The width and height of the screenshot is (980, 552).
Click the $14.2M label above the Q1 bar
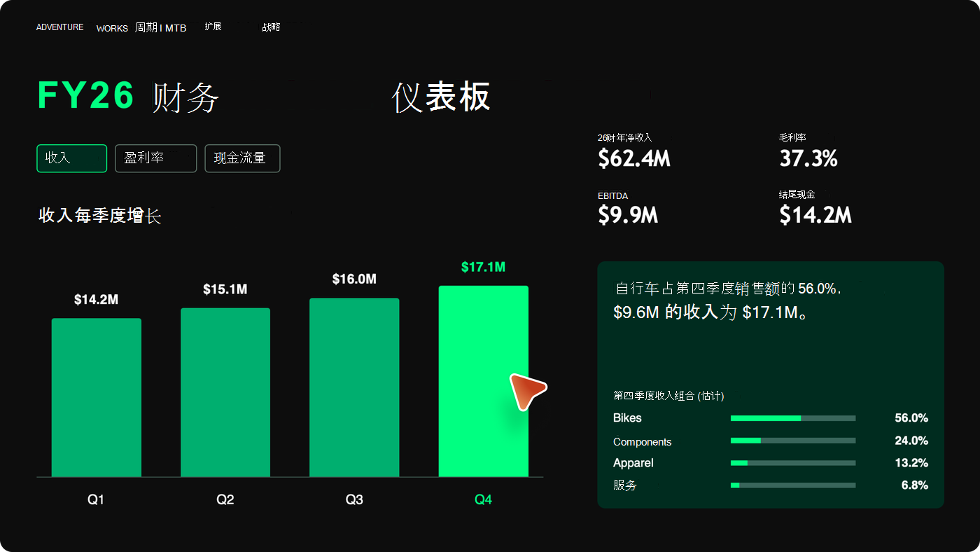[97, 300]
